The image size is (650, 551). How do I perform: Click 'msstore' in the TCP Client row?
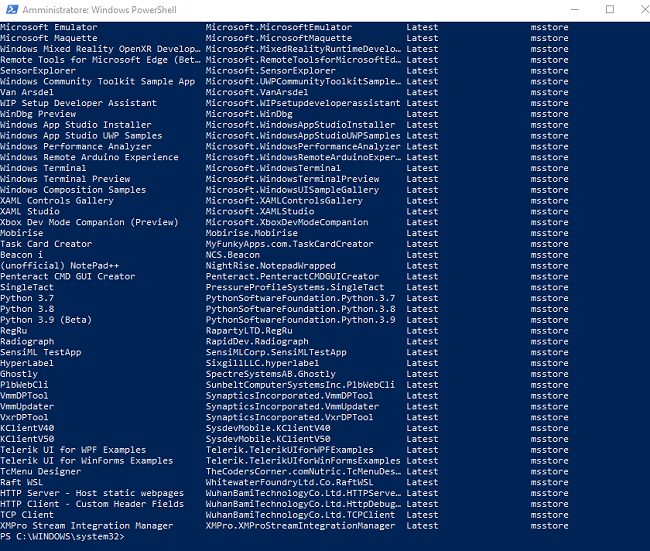click(549, 515)
